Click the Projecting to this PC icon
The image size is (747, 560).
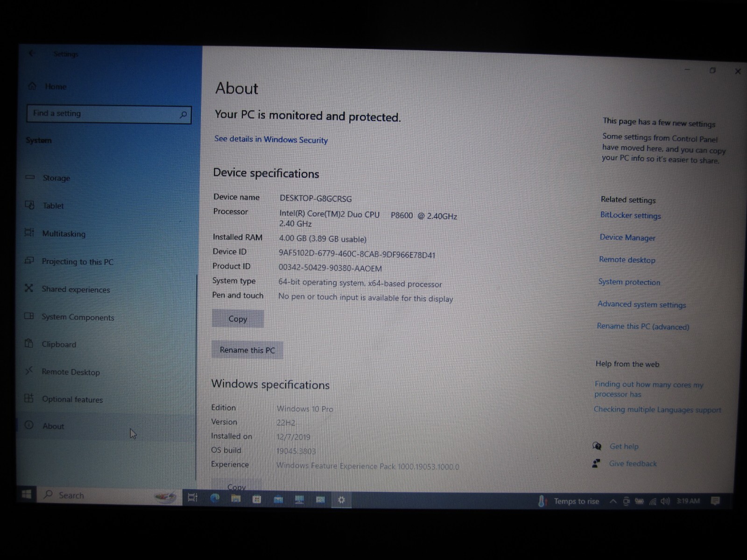[29, 260]
